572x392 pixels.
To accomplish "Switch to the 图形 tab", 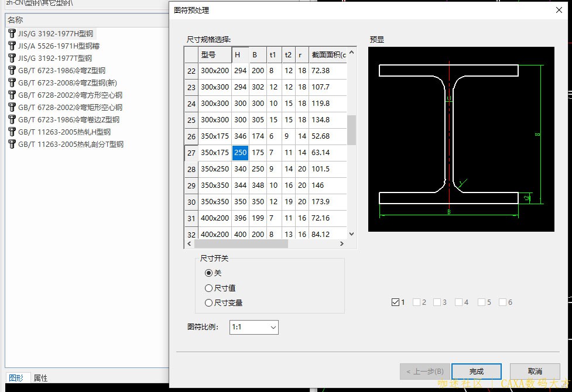I will (x=15, y=378).
